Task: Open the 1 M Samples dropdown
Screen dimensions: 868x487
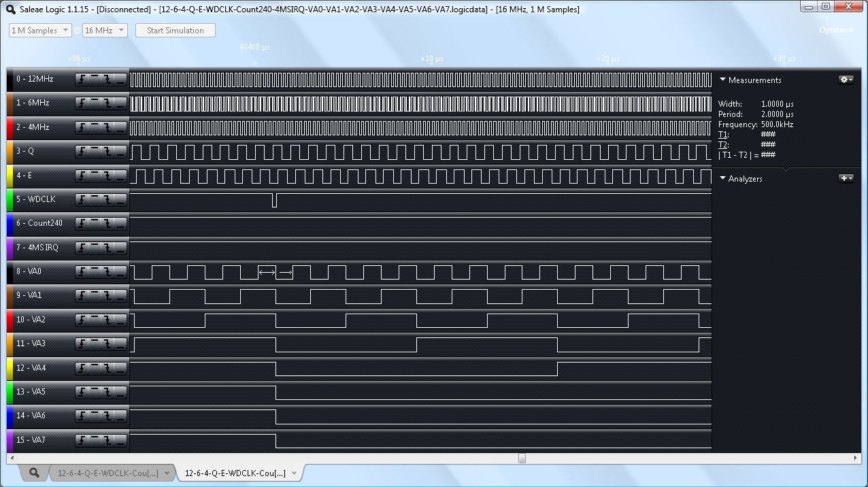Action: pyautogui.click(x=40, y=31)
